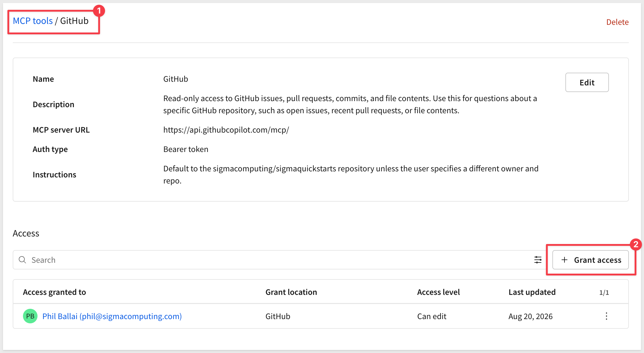
Task: Click the Access section heading
Action: coord(26,233)
